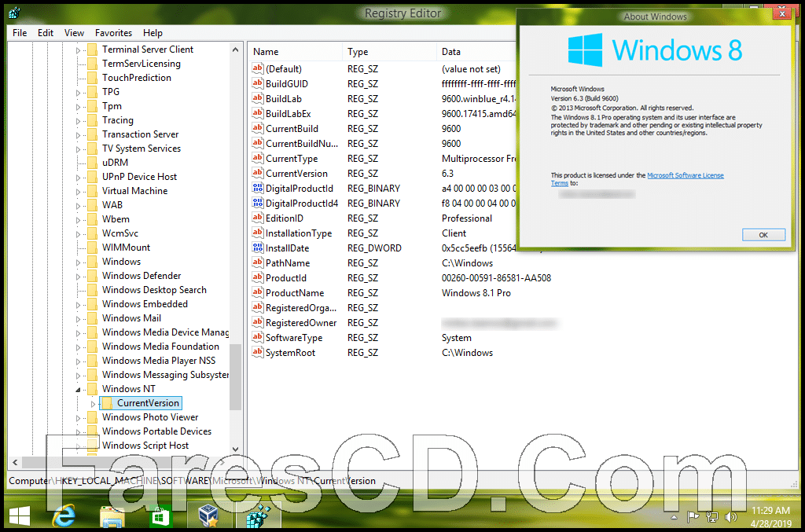Screen dimensions: 805x532
Task: Open the Registry Editor title bar icon
Action: click(14, 13)
